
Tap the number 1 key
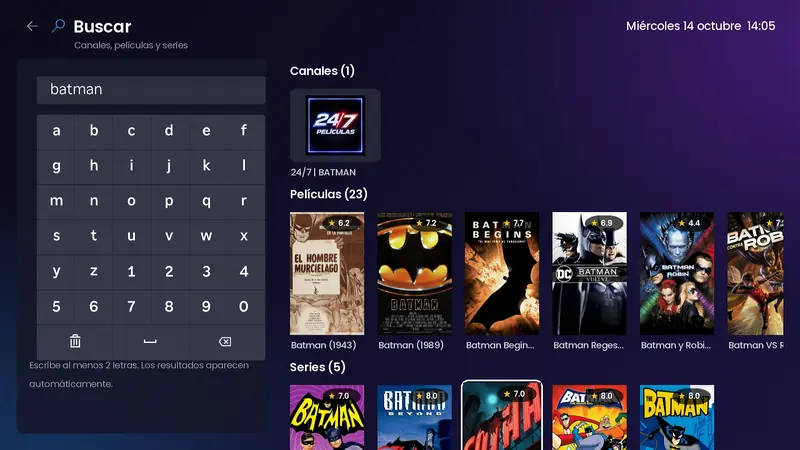tap(131, 271)
